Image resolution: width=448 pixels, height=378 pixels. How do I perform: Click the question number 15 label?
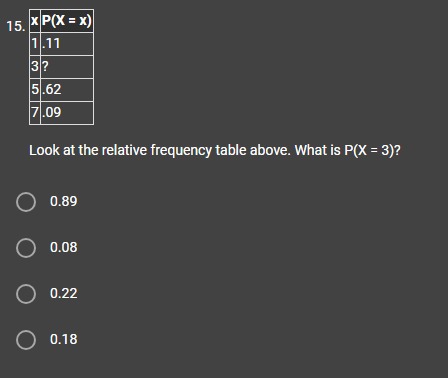(x=16, y=26)
